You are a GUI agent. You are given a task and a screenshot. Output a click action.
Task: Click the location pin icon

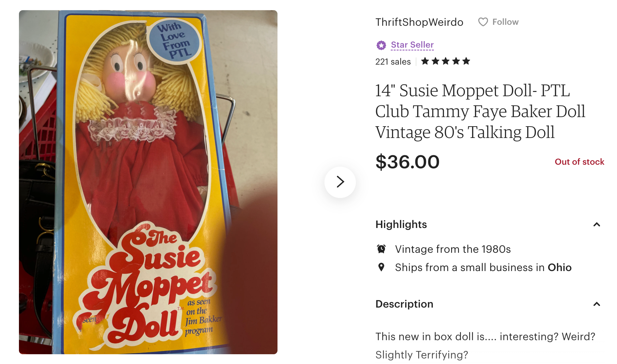[381, 267]
